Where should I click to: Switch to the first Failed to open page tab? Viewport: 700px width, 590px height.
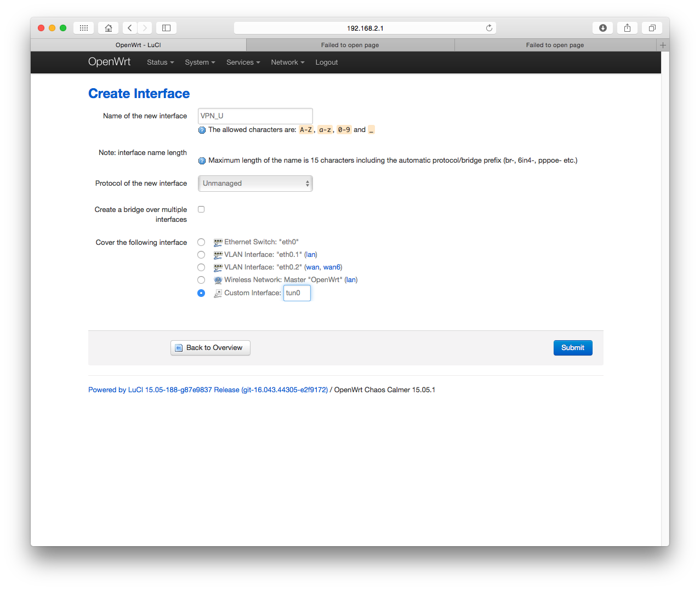[350, 45]
